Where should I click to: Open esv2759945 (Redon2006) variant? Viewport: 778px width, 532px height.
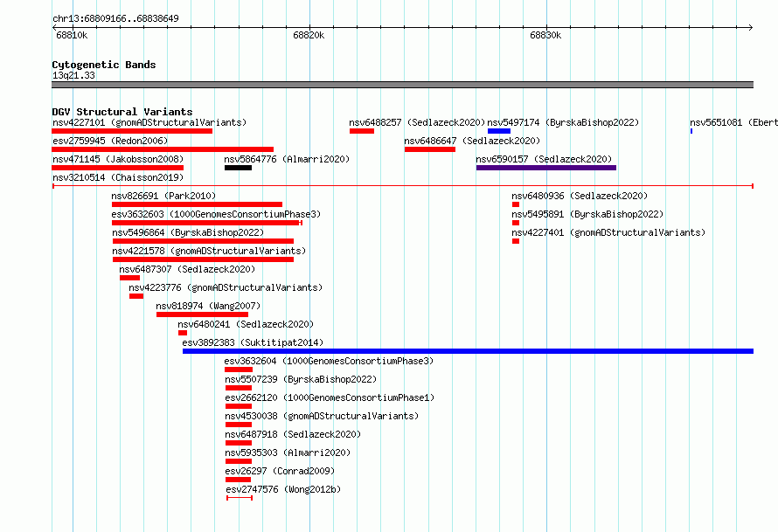click(x=110, y=141)
